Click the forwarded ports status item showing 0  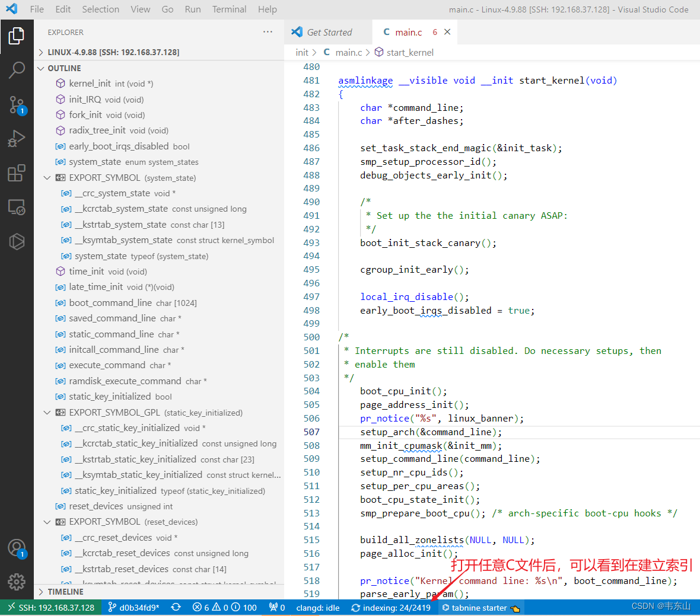coord(277,608)
